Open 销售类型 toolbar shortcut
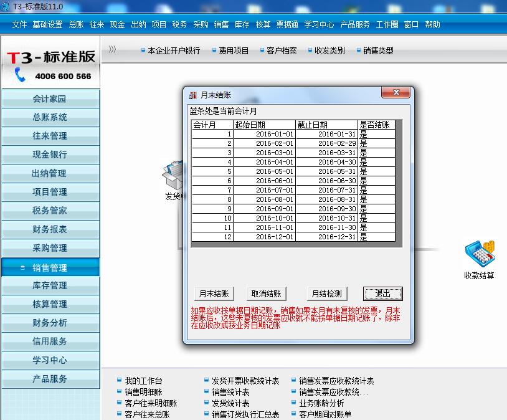 (378, 50)
